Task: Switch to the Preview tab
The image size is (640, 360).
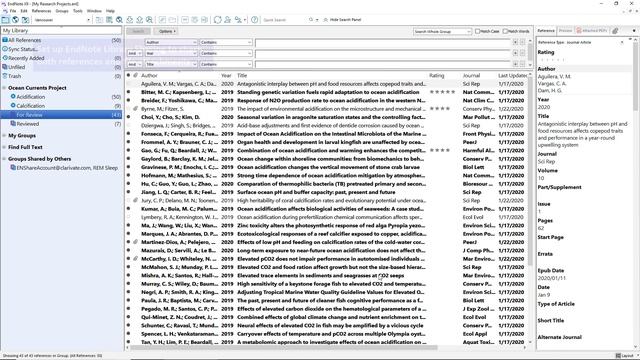Action: point(565,31)
